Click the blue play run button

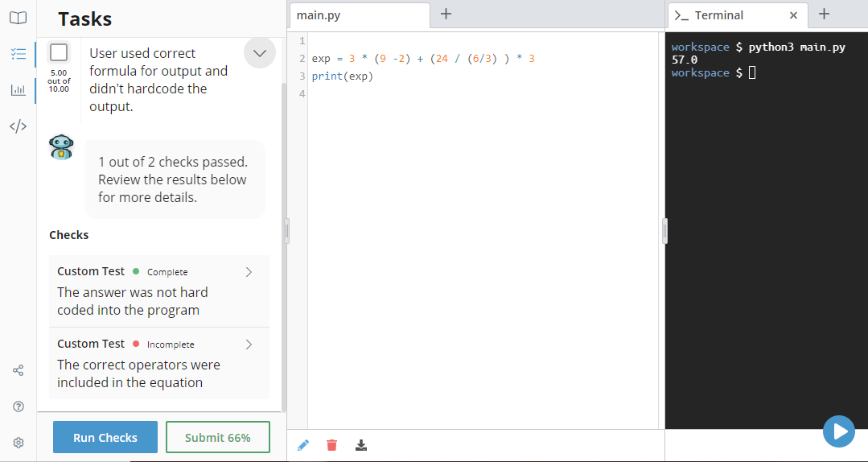pos(839,431)
